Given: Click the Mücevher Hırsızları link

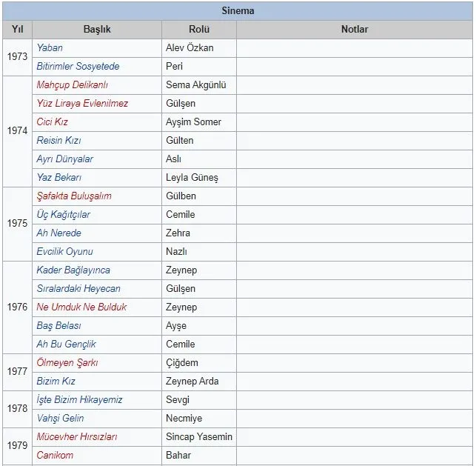Looking at the screenshot, I should pyautogui.click(x=77, y=437).
